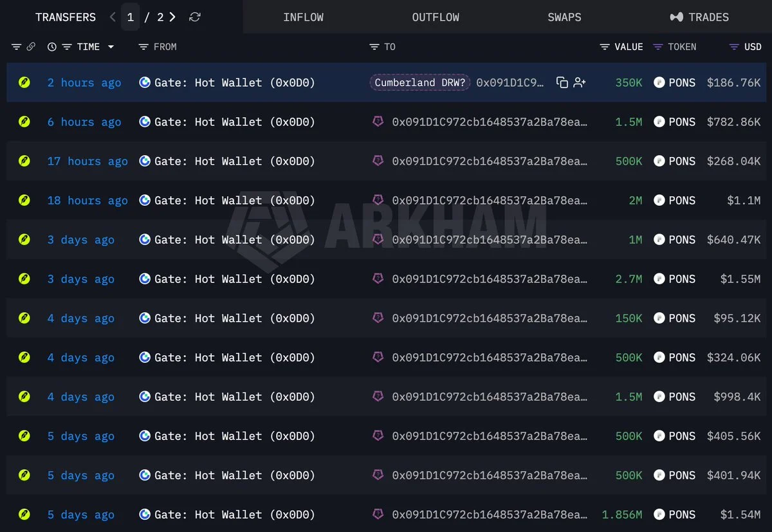Viewport: 772px width, 532px height.
Task: Click the page number field showing 1
Action: click(131, 17)
